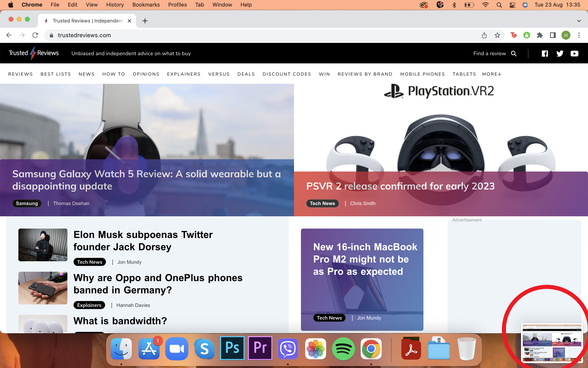Go to REVIEWS section
The height and width of the screenshot is (368, 588).
[20, 74]
